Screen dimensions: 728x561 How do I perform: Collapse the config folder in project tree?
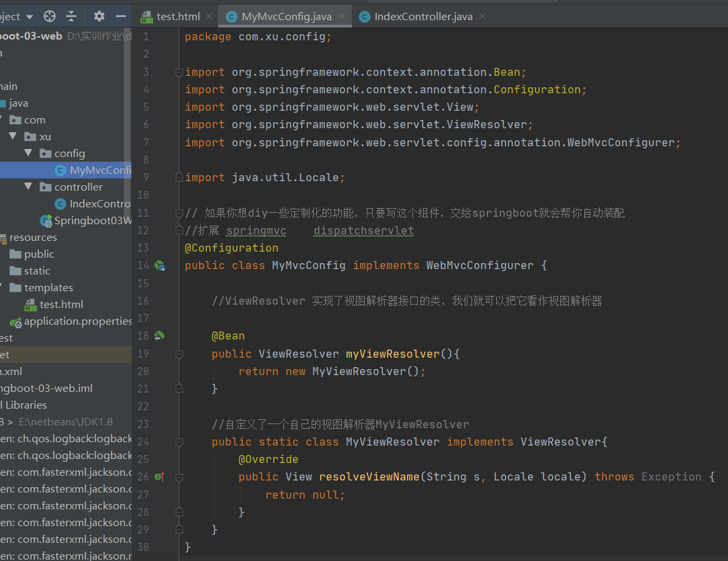[28, 153]
